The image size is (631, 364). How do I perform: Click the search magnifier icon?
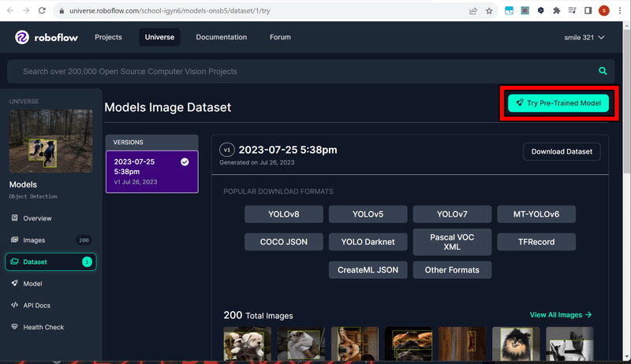pyautogui.click(x=603, y=71)
